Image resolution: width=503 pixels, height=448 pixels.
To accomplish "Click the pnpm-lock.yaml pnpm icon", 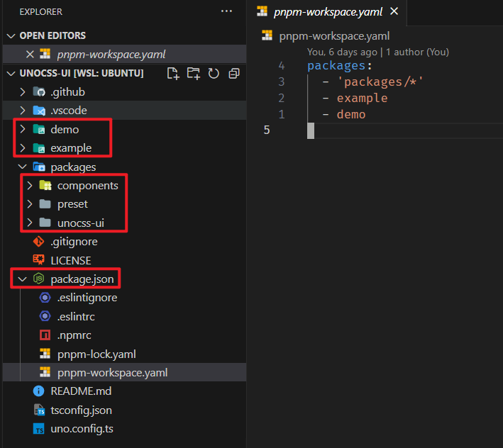I will tap(45, 354).
